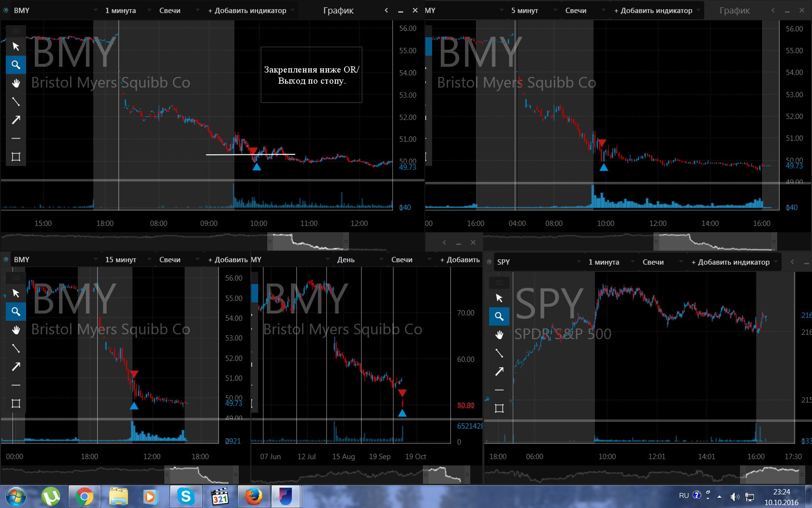The image size is (812, 508).
Task: Select the arrow drawing tool in SPY chart
Action: [499, 372]
